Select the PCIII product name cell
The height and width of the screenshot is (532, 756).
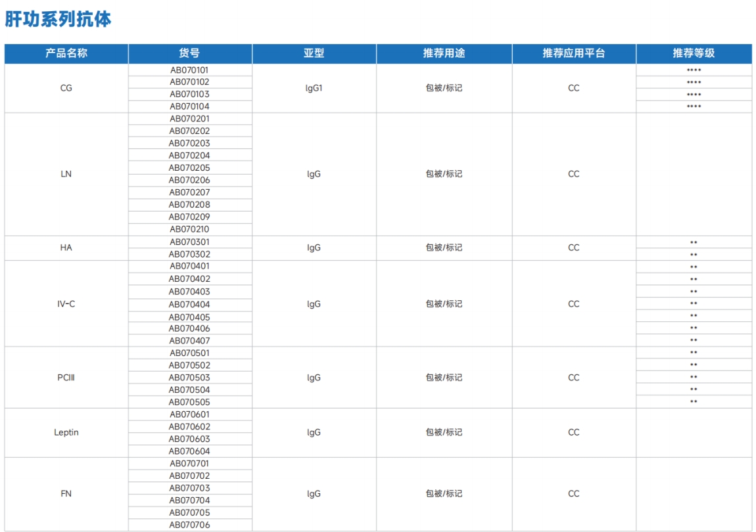point(66,378)
